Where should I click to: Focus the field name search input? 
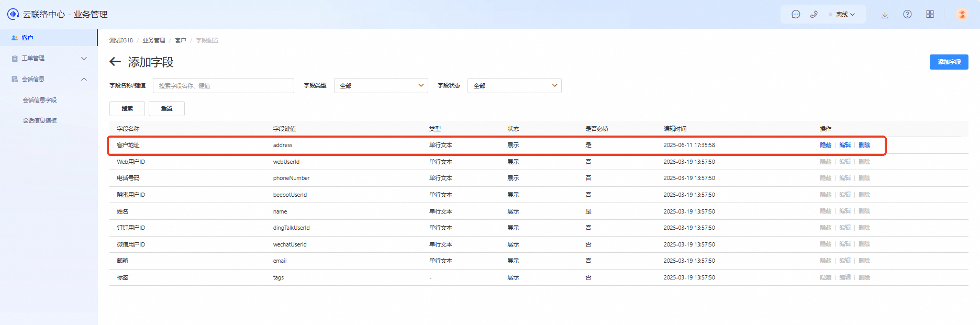(224, 86)
